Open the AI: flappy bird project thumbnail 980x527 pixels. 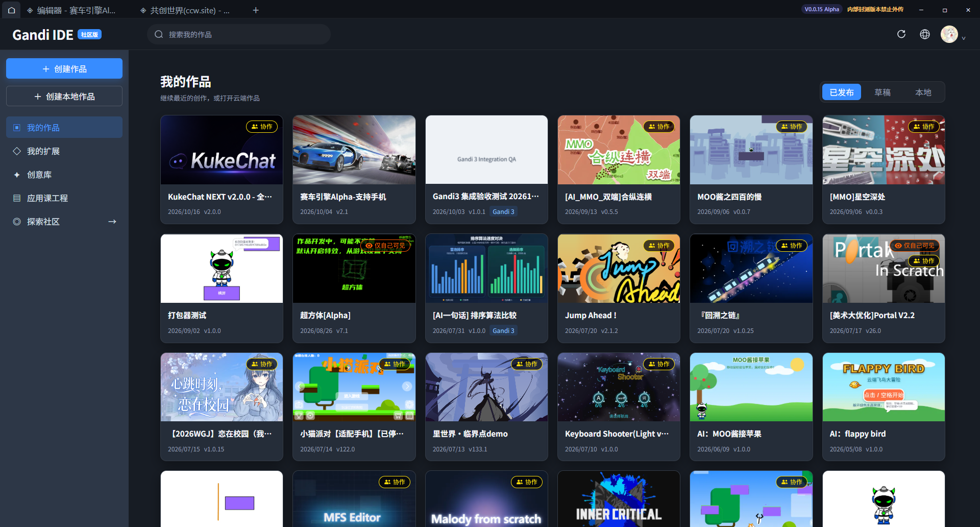pos(884,387)
